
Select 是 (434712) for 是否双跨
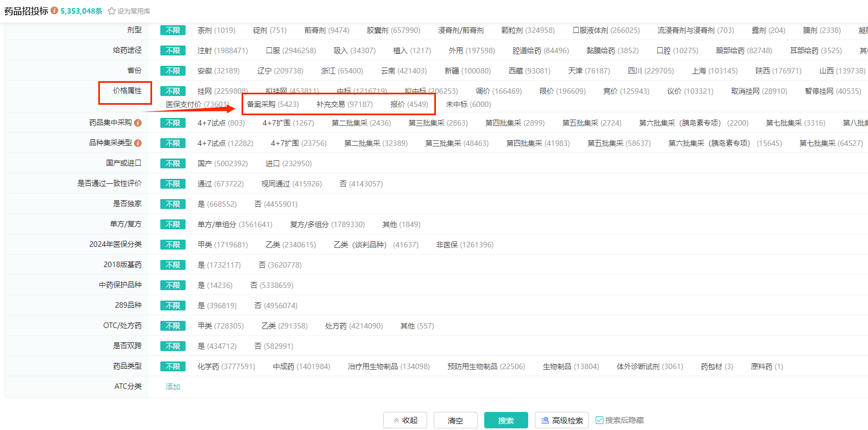click(217, 346)
